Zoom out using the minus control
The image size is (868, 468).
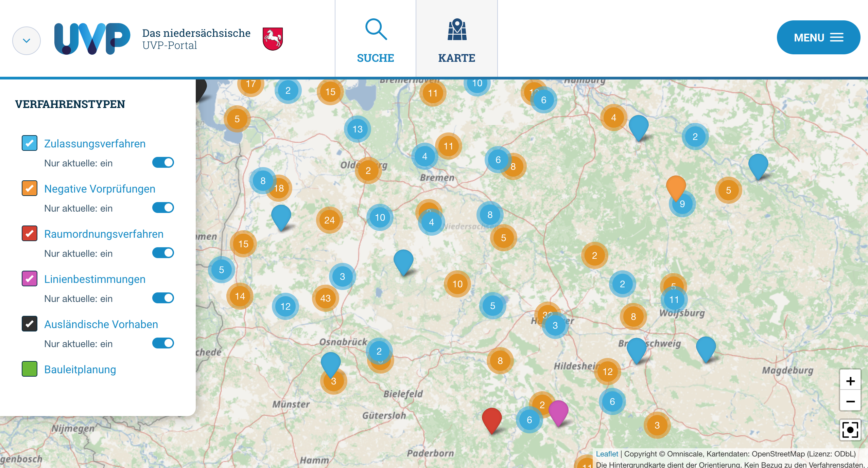pos(851,401)
